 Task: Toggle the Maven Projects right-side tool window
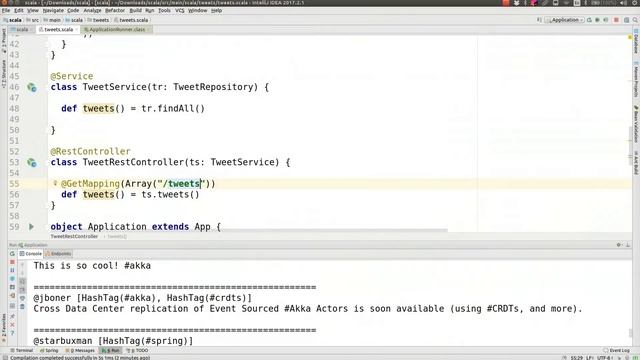click(636, 80)
